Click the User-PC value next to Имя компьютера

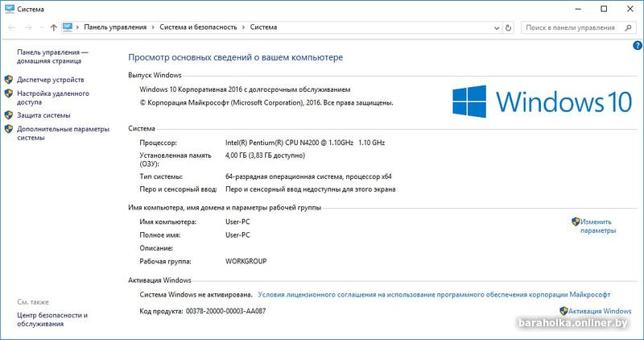pos(237,222)
